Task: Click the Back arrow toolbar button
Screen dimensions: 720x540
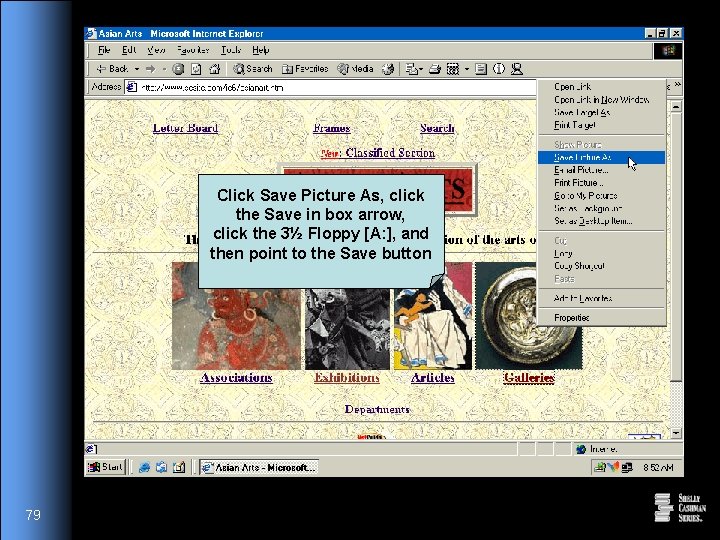Action: (112, 69)
